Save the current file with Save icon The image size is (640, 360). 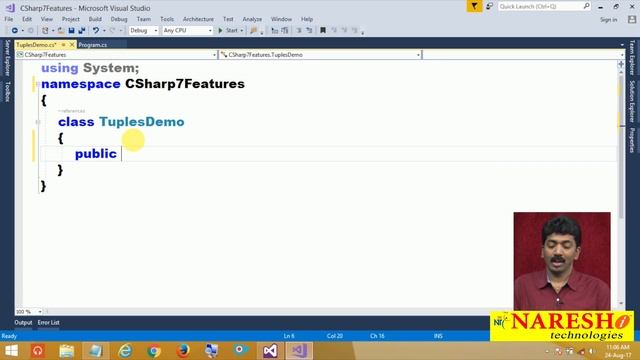(71, 31)
